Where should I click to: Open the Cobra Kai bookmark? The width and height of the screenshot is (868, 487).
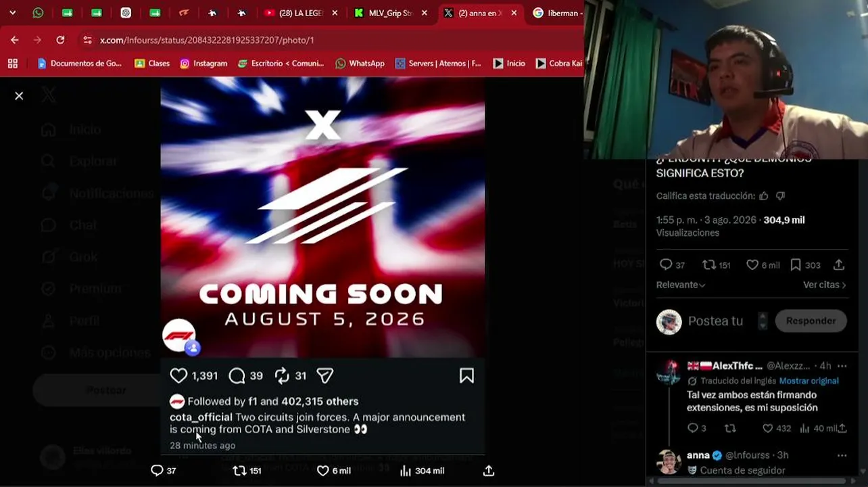coord(559,64)
